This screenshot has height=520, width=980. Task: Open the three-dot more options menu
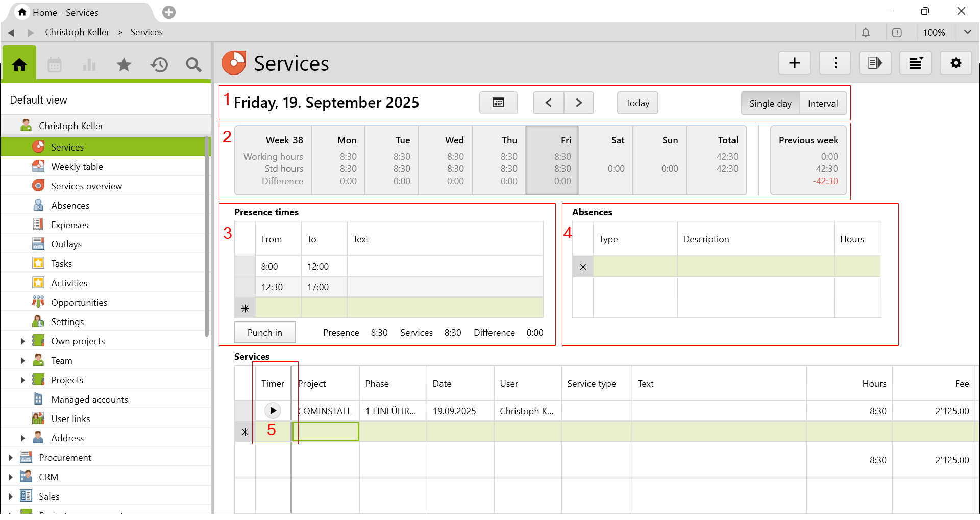[x=835, y=63]
